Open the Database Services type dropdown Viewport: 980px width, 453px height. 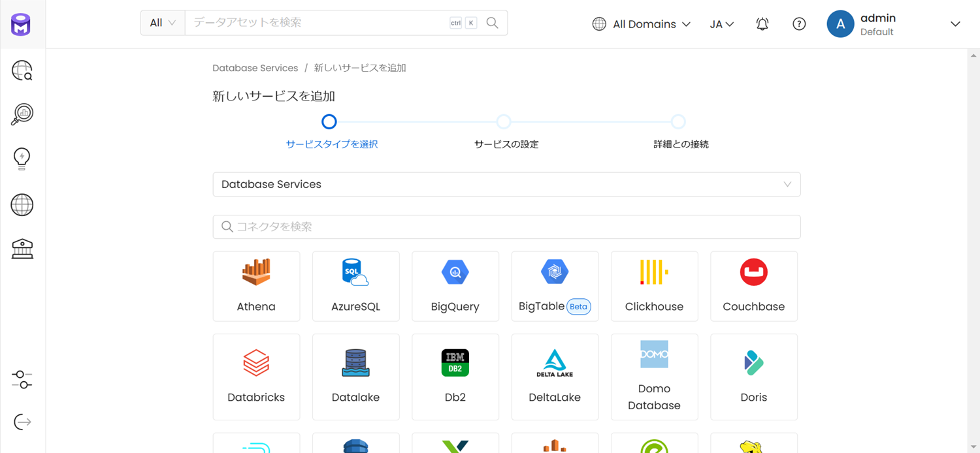506,185
